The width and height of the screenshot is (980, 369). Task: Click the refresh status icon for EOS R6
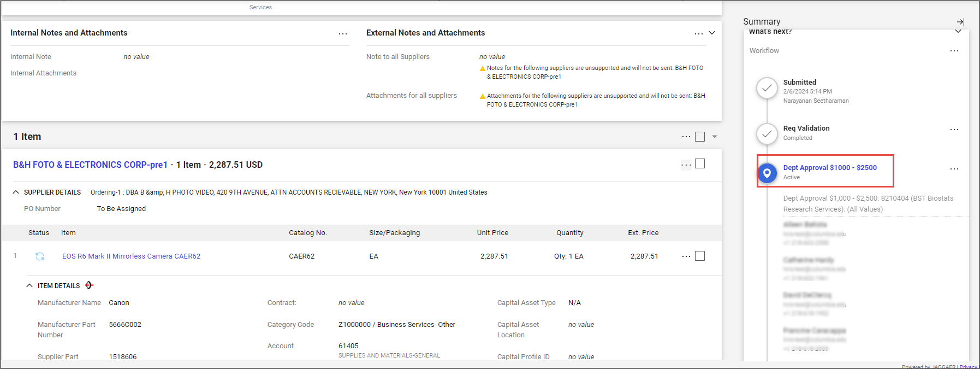40,256
